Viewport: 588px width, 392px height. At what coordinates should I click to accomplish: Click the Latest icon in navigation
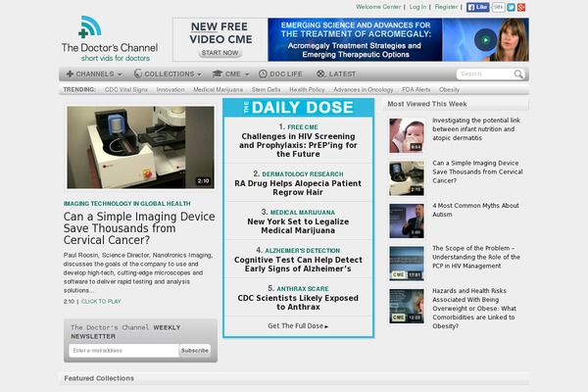[320, 73]
